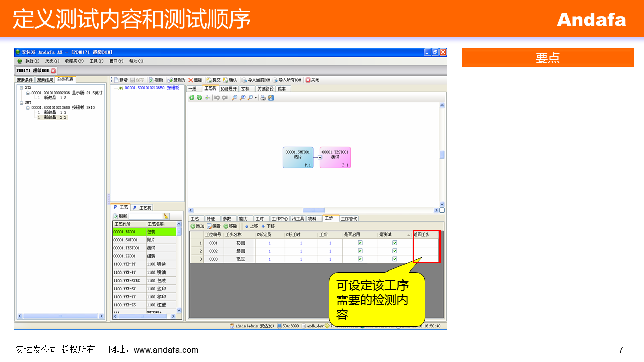Click the green 添加 (Add) step icon
Viewport: 644px width, 362px height.
[x=193, y=226]
